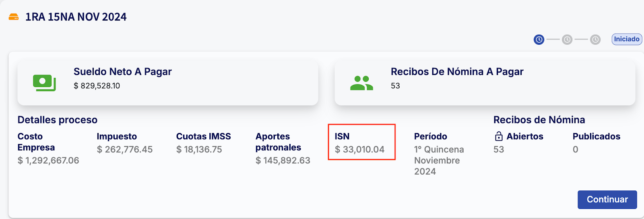Select the Recibos De Nómina A Pagar card
The image size is (644, 219).
(x=485, y=83)
